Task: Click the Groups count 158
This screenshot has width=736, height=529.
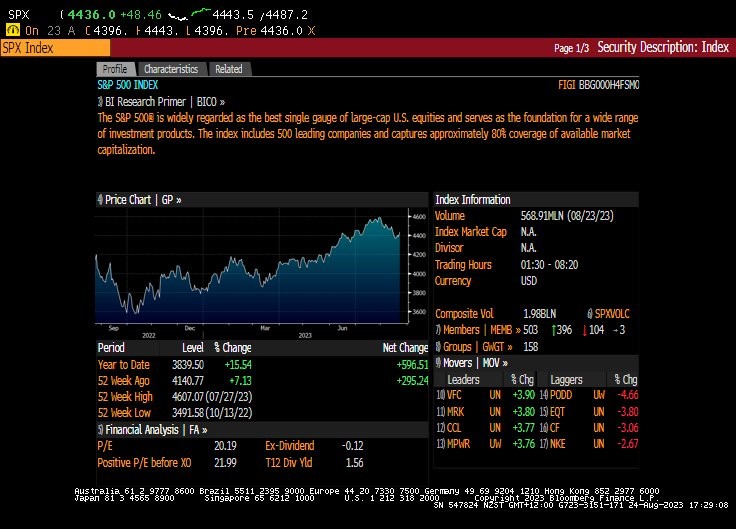Action: point(531,347)
